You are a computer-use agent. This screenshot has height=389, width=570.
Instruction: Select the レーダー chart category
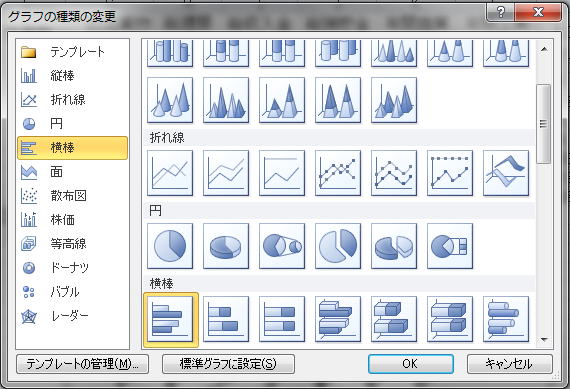pyautogui.click(x=73, y=316)
